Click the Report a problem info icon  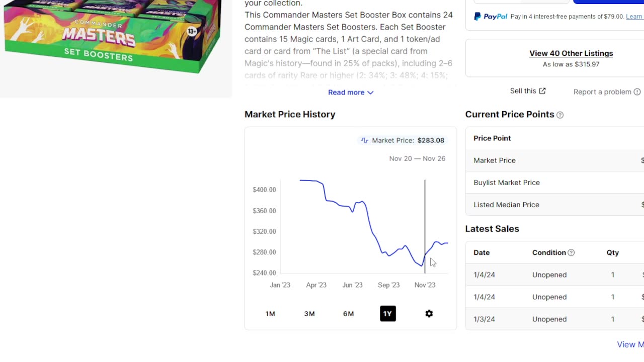point(637,92)
